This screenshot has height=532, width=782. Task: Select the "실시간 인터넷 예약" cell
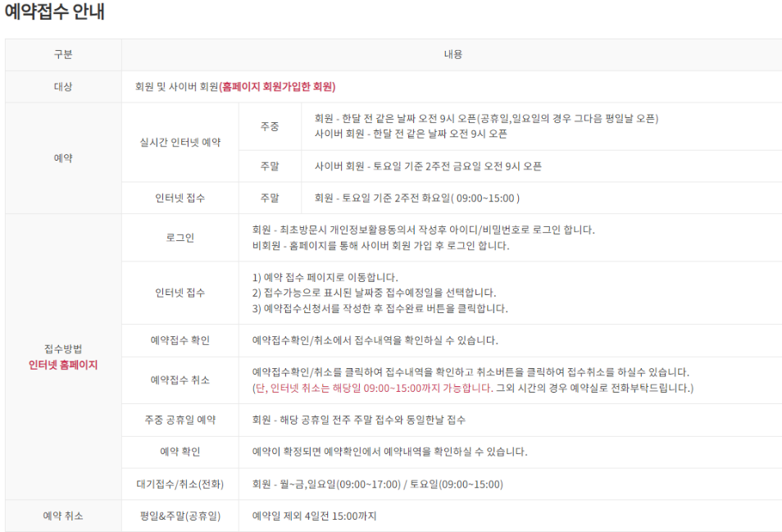coord(180,143)
